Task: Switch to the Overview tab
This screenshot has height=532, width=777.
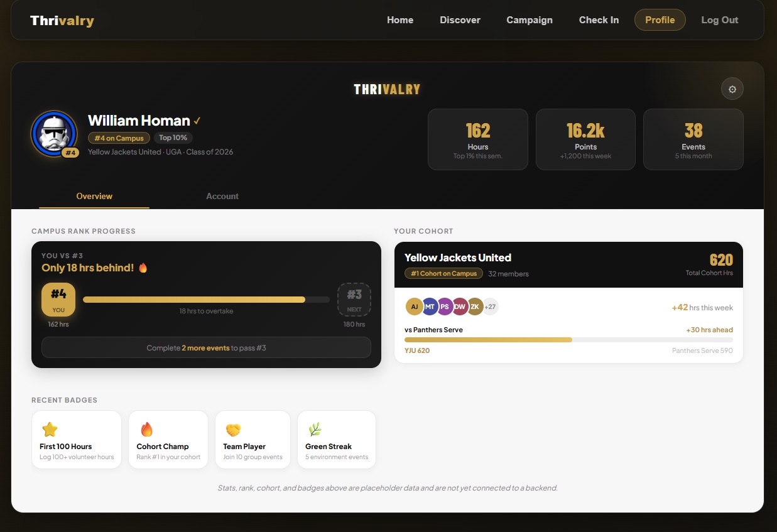Action: pos(94,196)
